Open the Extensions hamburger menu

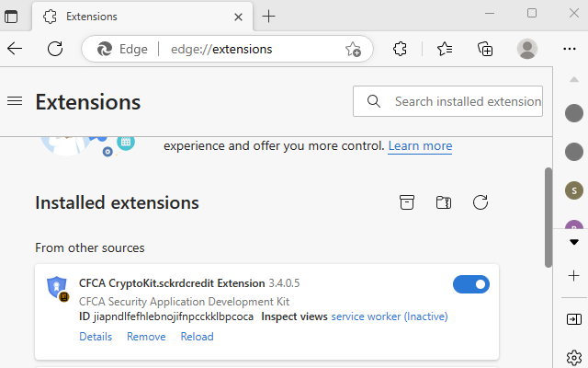tap(14, 101)
